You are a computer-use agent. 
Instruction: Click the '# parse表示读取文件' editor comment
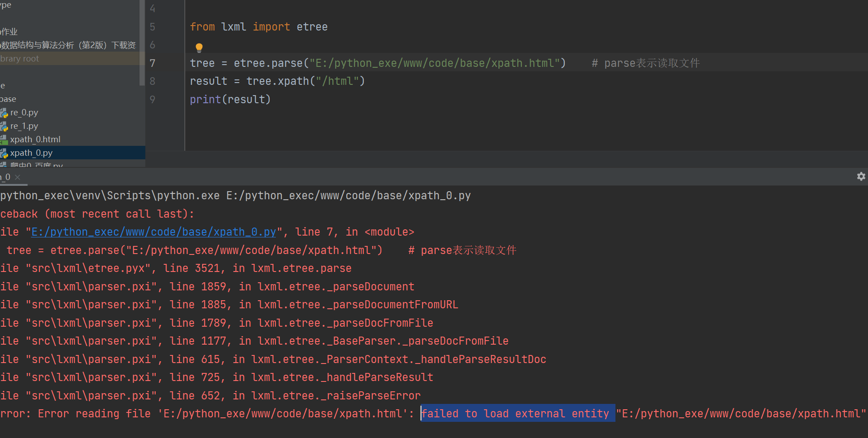click(x=646, y=63)
